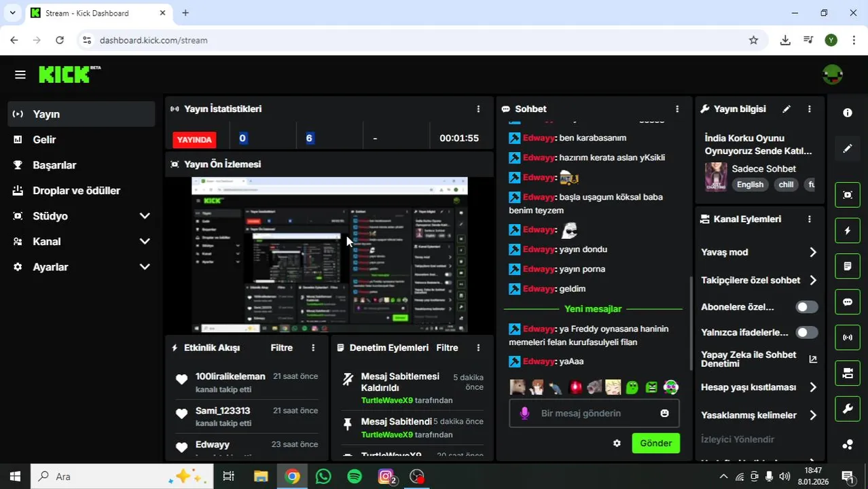The width and height of the screenshot is (868, 489).
Task: Click the Sadece Sohbet category thumbnail
Action: (716, 177)
